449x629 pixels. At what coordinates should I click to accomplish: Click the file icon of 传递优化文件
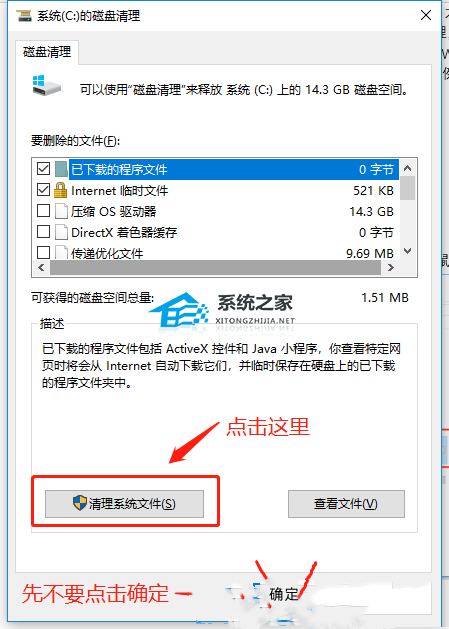pyautogui.click(x=61, y=252)
